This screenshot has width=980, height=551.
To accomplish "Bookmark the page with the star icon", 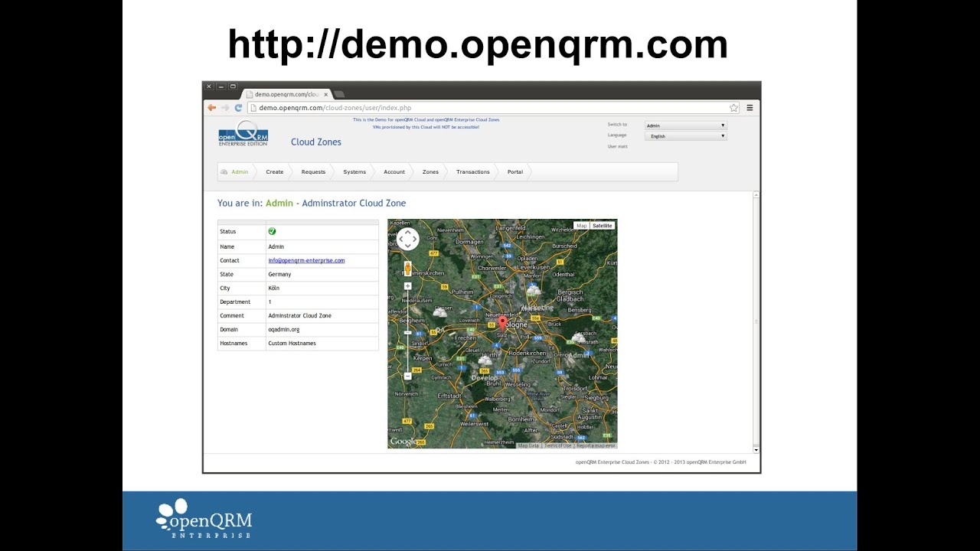I will click(x=733, y=108).
